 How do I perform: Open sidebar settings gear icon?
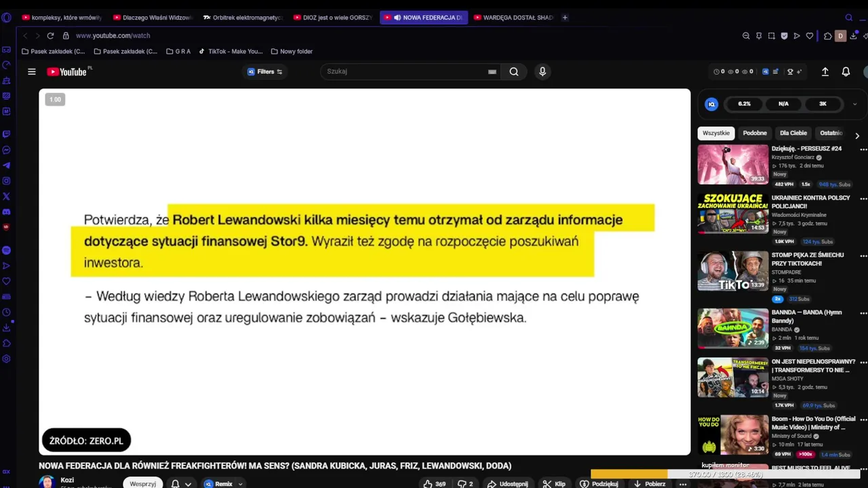click(x=6, y=359)
